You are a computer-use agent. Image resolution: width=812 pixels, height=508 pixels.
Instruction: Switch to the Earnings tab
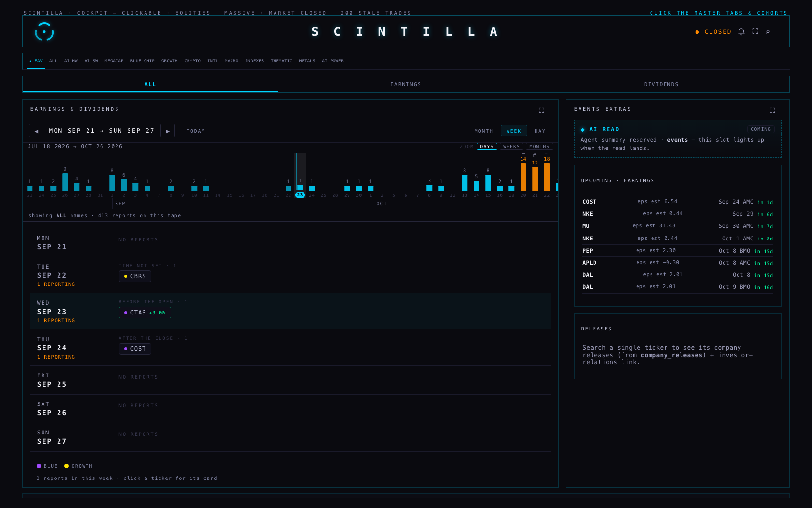click(406, 84)
